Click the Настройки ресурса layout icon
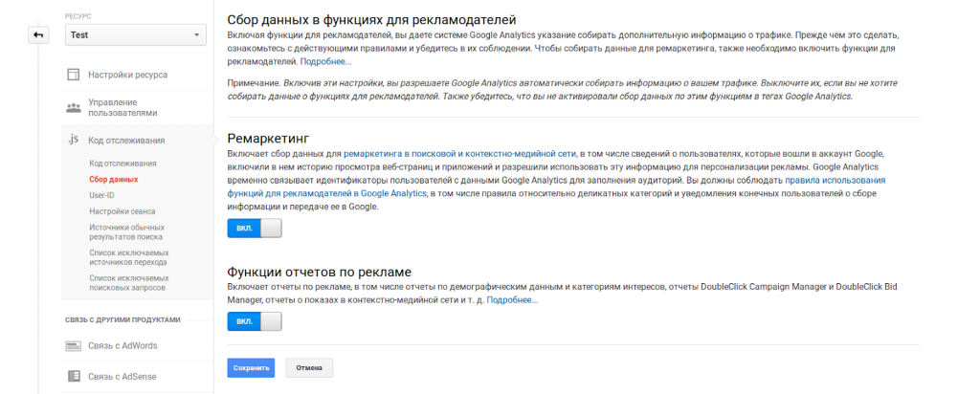Viewport: 980px width, 394px height. point(74,75)
